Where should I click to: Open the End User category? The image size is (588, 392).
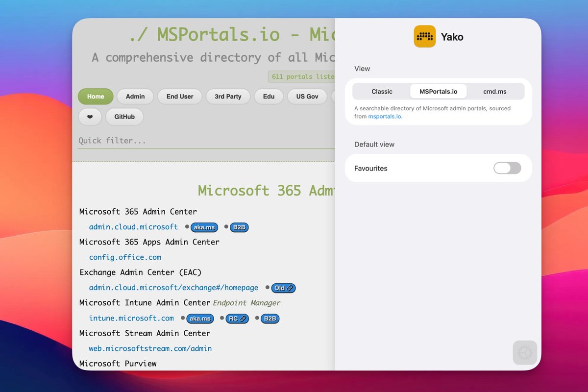coord(180,97)
